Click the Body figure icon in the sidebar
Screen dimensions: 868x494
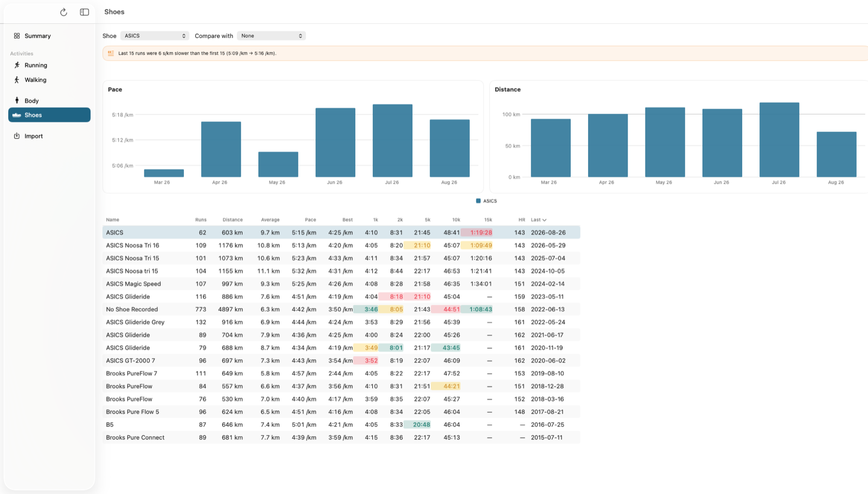tap(17, 100)
